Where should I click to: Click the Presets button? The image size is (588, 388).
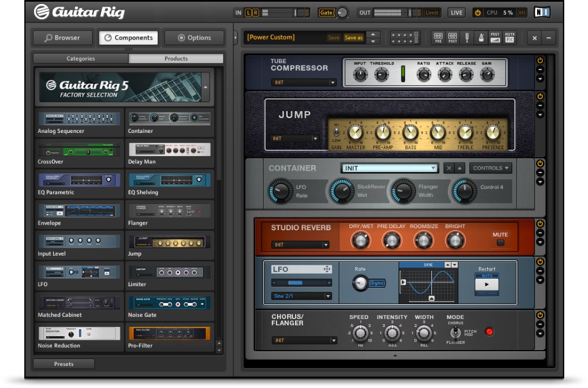tap(64, 364)
